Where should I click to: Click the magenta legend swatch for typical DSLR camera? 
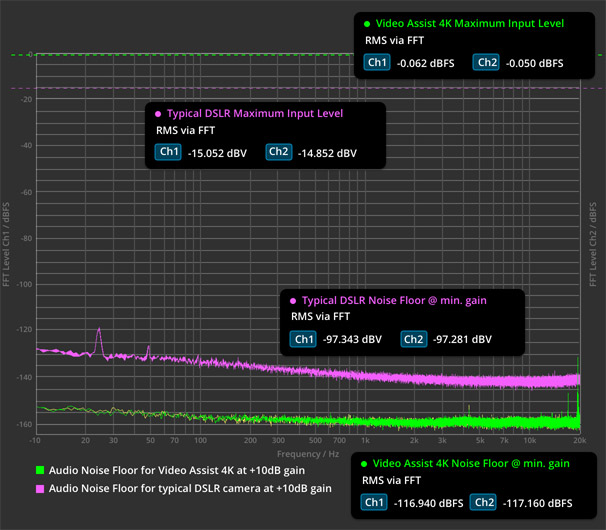coord(39,489)
